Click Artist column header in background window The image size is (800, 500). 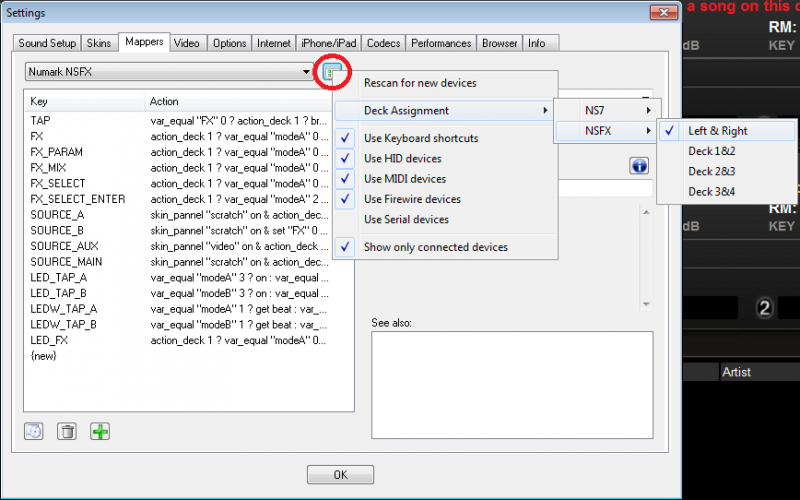[759, 372]
